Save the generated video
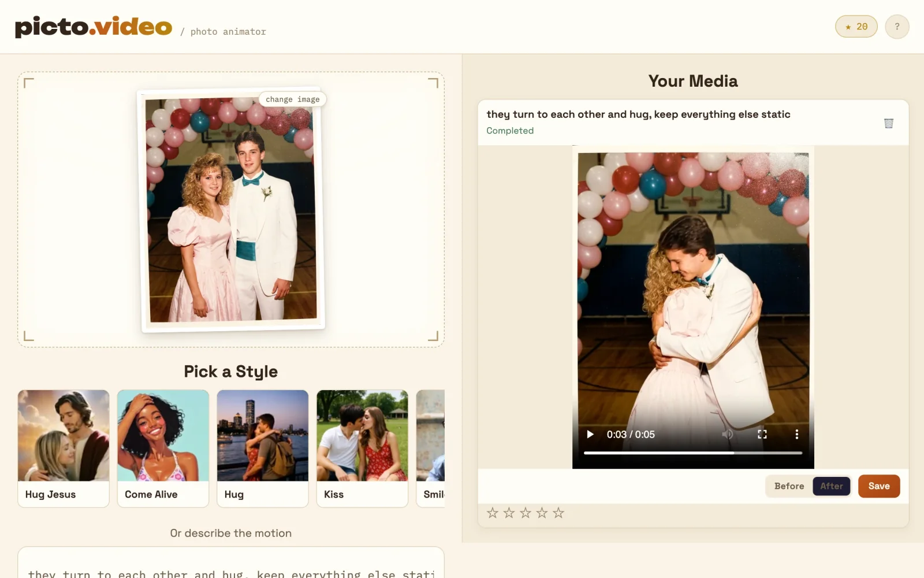 click(x=879, y=486)
